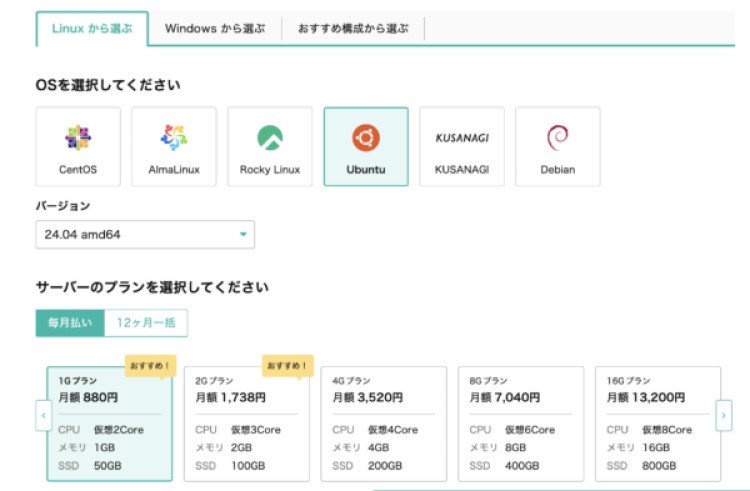Choose the 1G プラン card

click(x=110, y=424)
